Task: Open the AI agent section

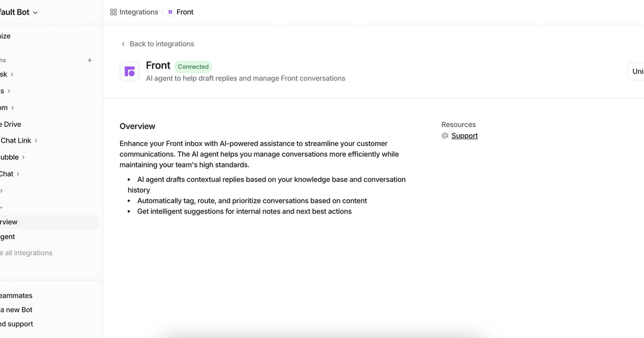Action: 8,236
